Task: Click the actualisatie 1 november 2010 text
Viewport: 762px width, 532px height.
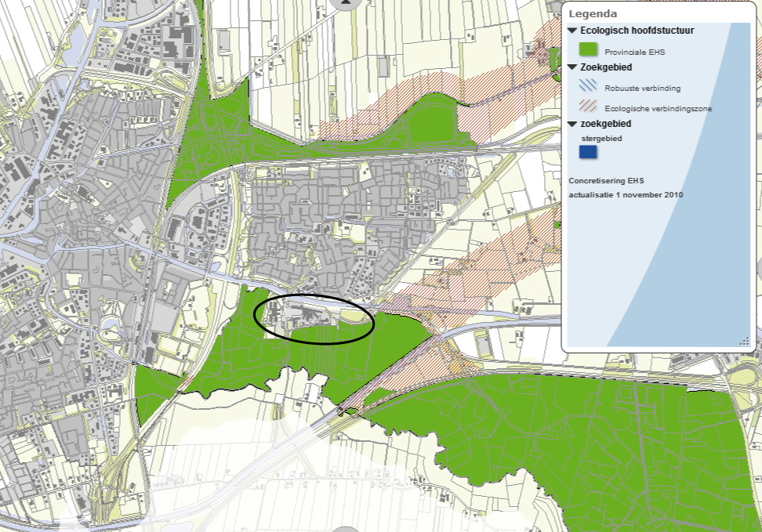Action: coord(626,194)
